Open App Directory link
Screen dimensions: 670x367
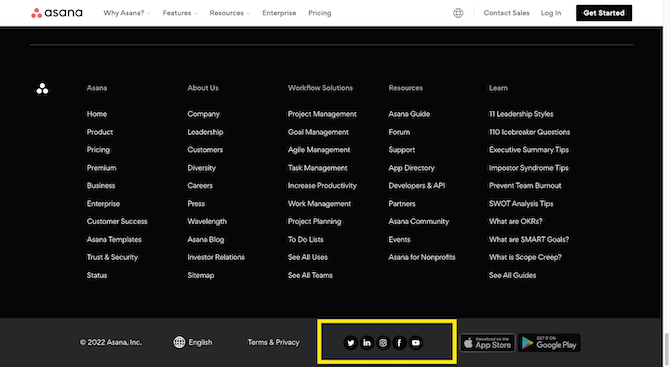[411, 168]
